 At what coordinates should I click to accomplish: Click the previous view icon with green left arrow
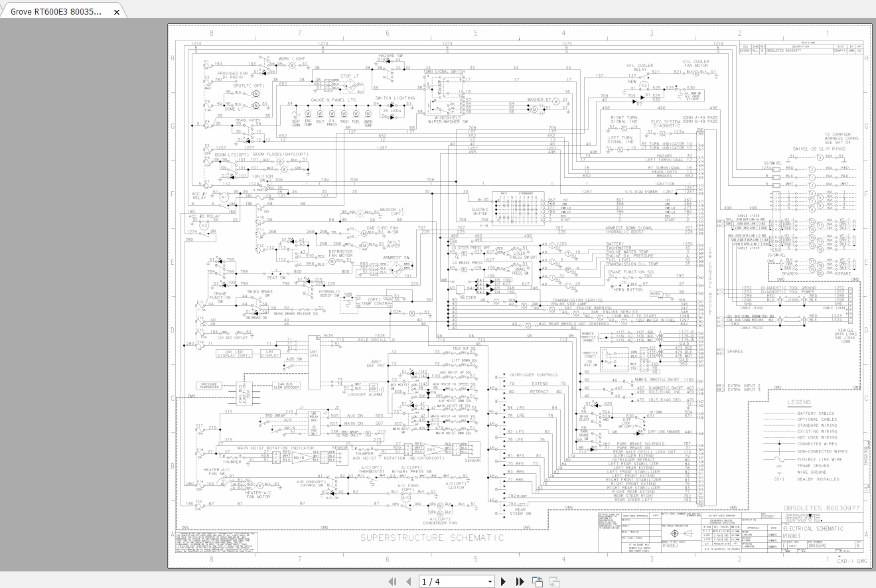pos(538,582)
